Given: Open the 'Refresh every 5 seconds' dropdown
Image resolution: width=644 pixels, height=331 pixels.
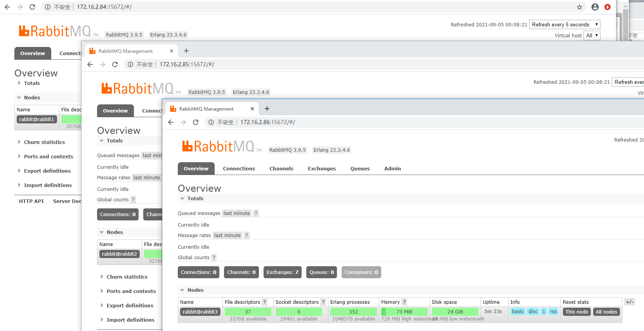Looking at the screenshot, I should (x=565, y=24).
